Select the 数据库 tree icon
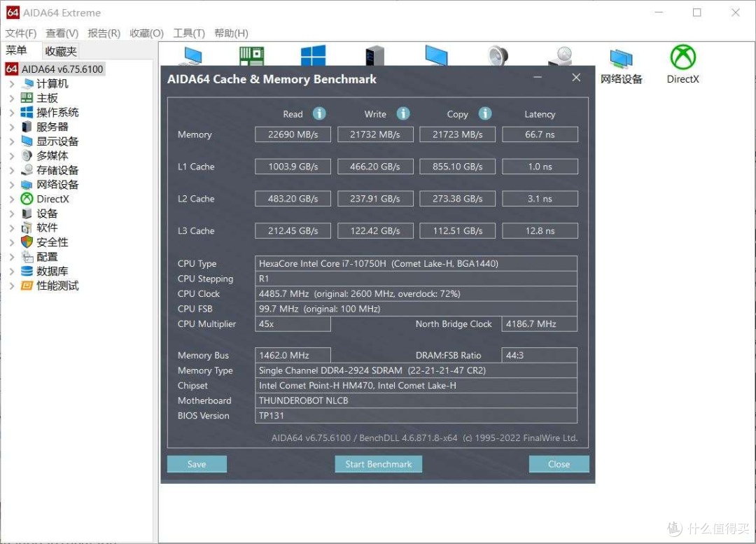The image size is (756, 544). (27, 271)
